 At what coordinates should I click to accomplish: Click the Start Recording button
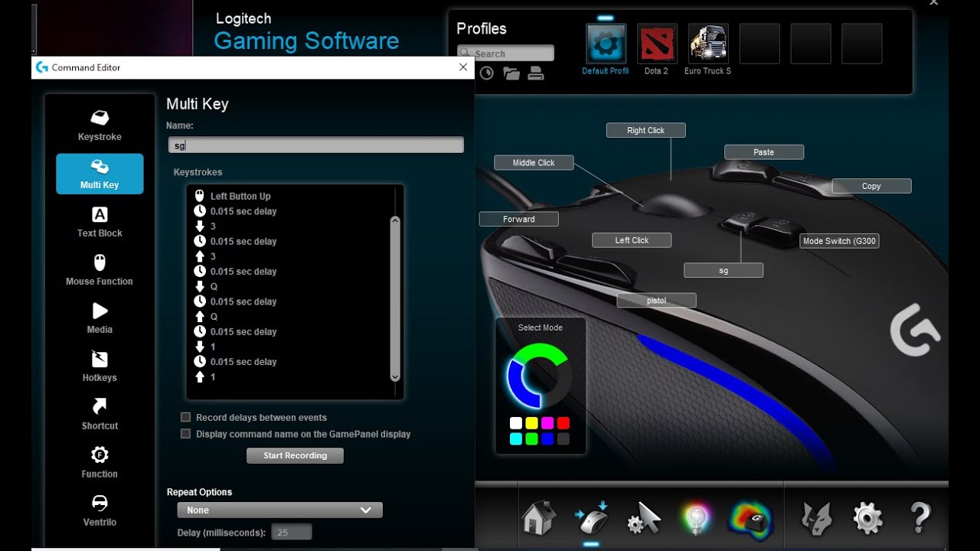pyautogui.click(x=295, y=455)
